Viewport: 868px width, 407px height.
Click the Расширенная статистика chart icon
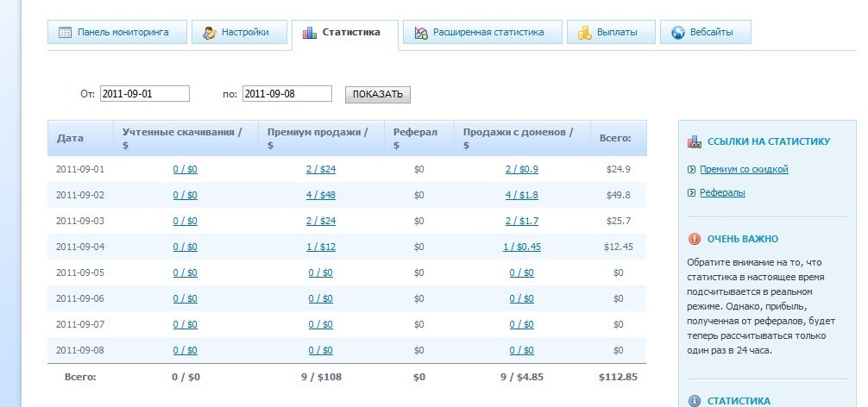tap(421, 33)
